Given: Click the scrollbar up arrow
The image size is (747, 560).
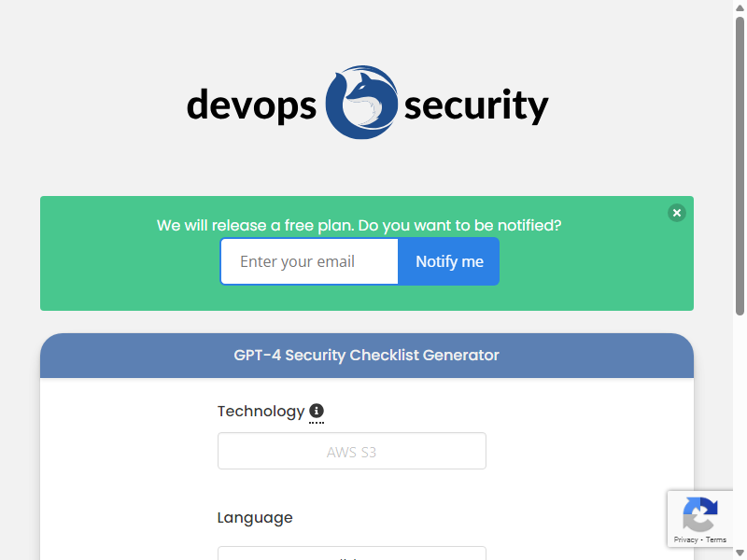Looking at the screenshot, I should click(x=740, y=7).
